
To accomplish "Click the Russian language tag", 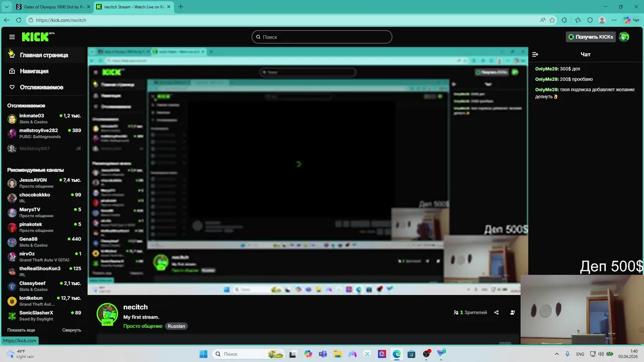I will pos(176,326).
